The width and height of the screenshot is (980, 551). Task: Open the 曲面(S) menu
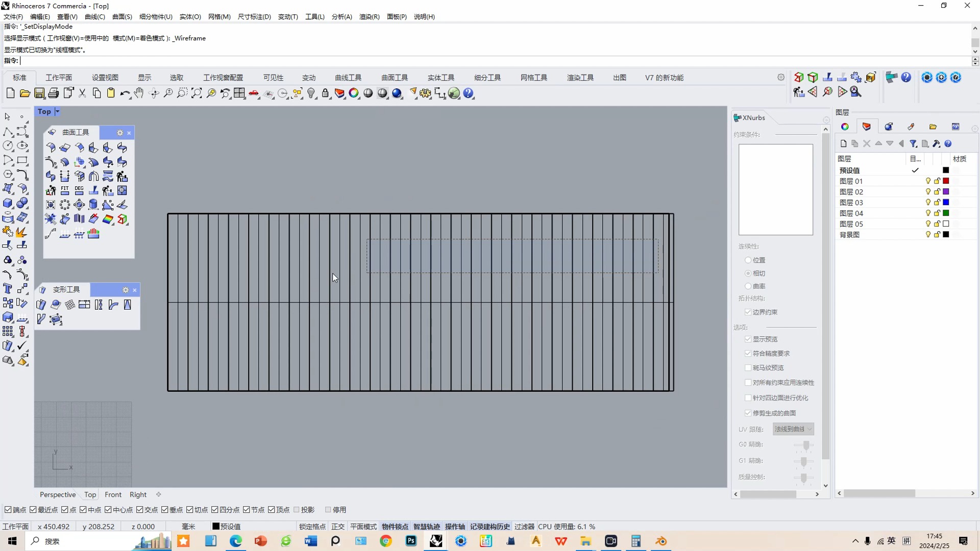coord(122,17)
